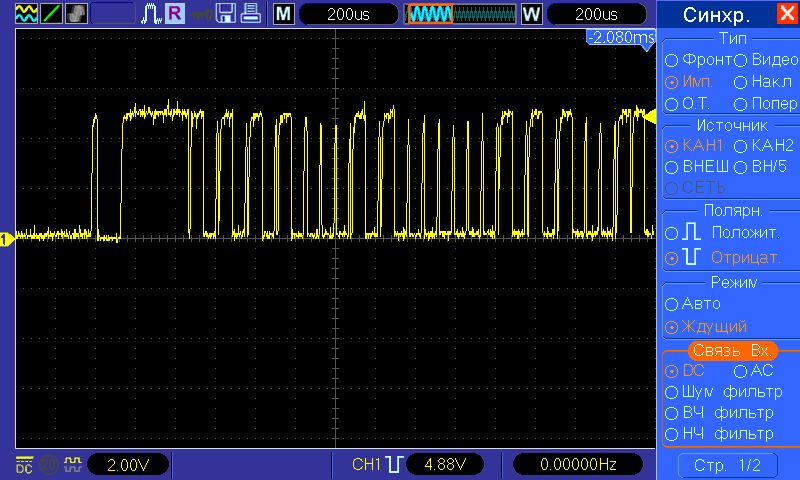Choose ВН/5 as trigger source
This screenshot has height=480, width=800.
(x=760, y=167)
